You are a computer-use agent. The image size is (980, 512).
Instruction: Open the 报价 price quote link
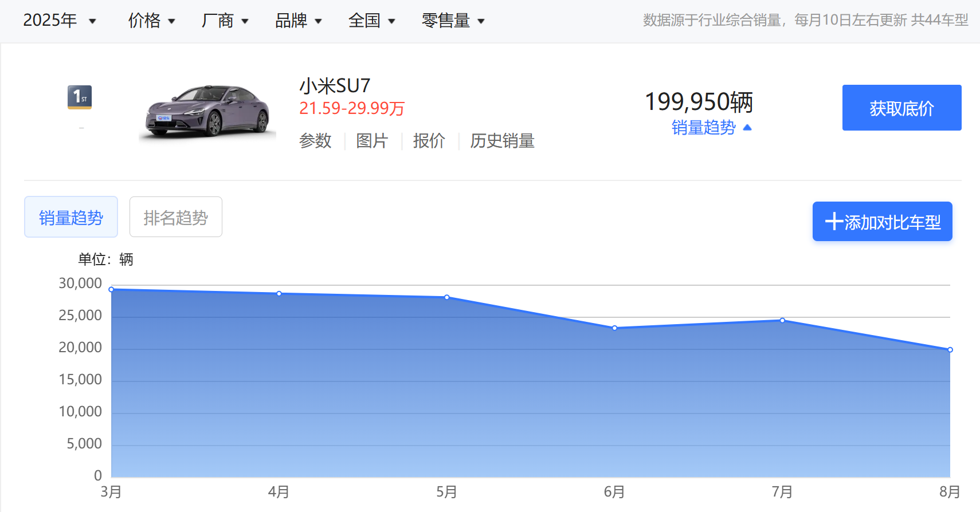429,141
